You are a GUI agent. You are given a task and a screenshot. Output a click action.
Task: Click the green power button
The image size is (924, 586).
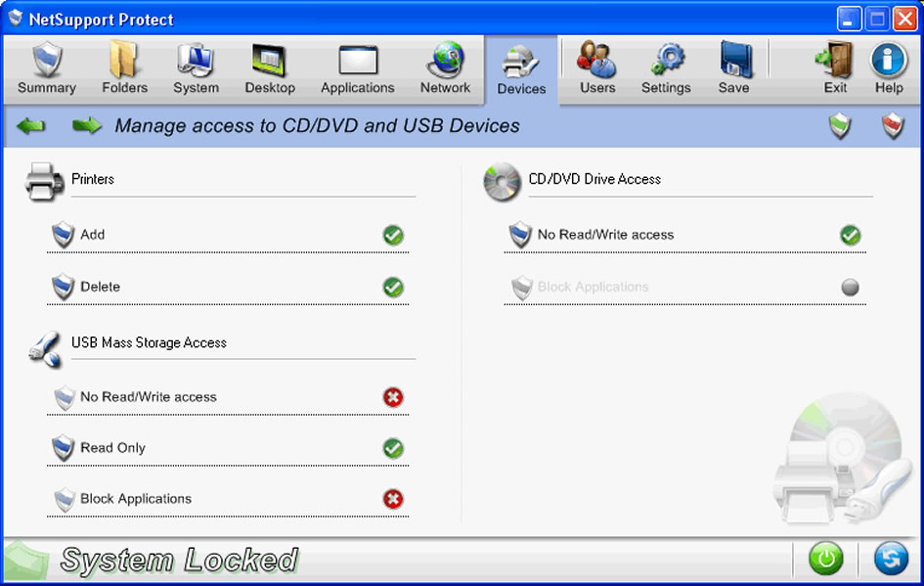tap(825, 559)
